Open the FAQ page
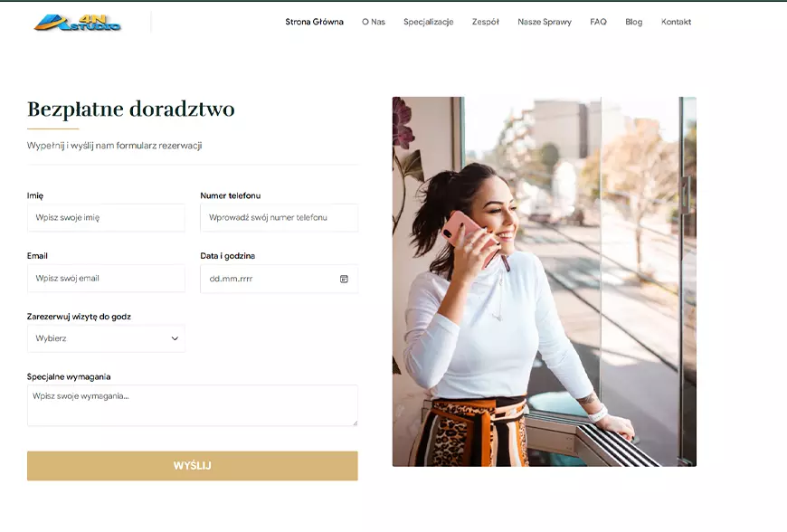 coord(598,22)
